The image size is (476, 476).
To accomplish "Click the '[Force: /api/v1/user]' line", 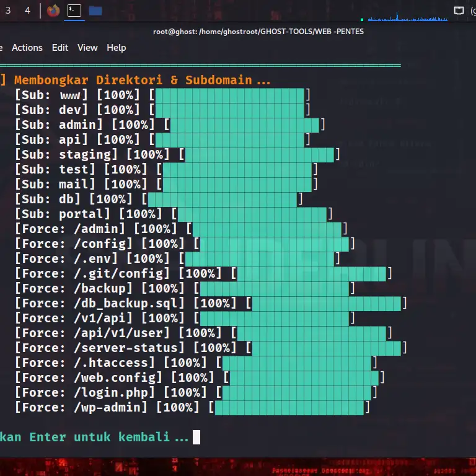I will point(203,333).
